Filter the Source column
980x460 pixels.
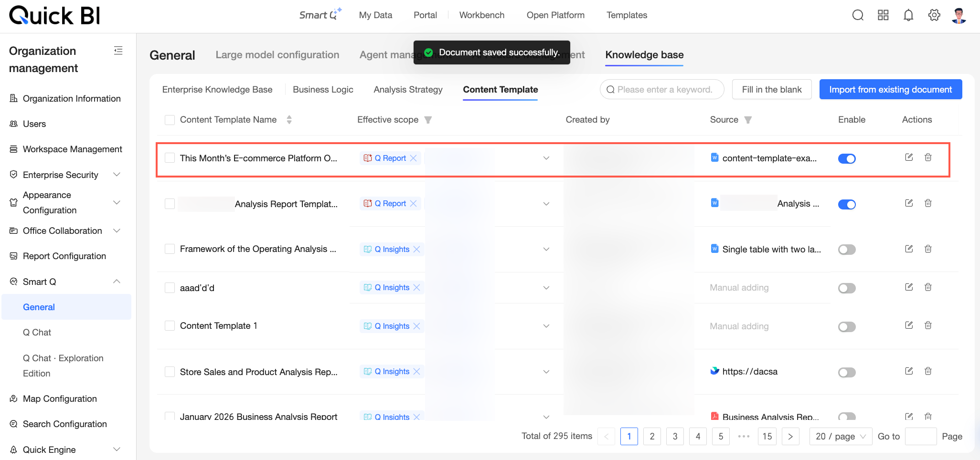[748, 120]
